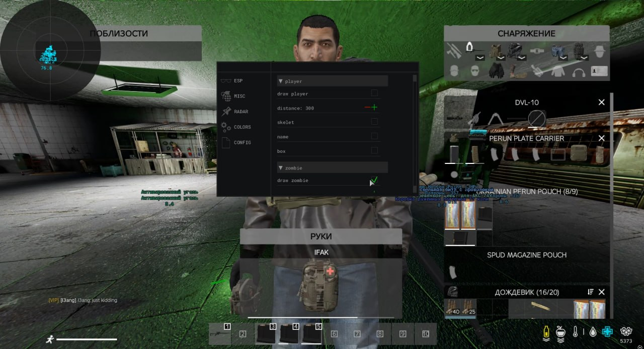This screenshot has width=644, height=349.
Task: Click the thermometer temperature status icon
Action: pyautogui.click(x=576, y=332)
